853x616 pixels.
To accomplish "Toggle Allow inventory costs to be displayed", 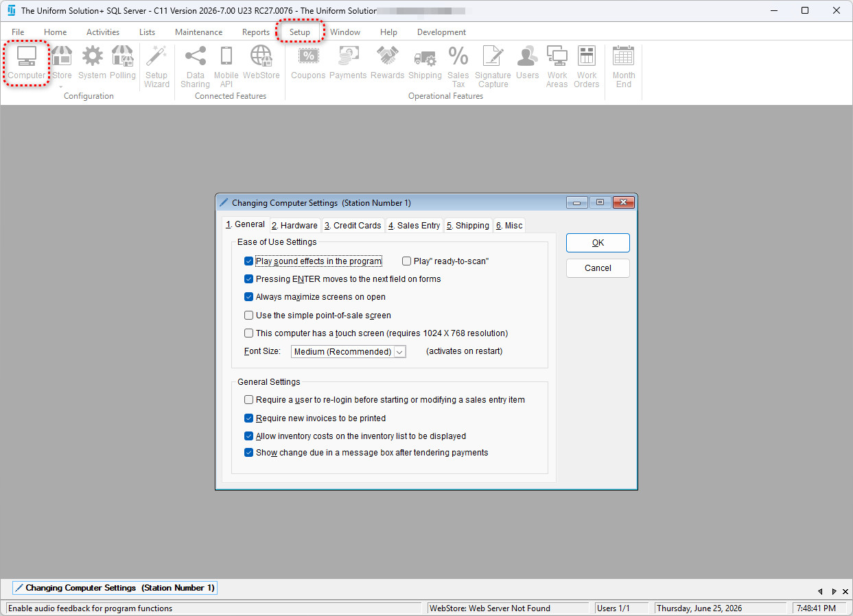I will pos(249,436).
